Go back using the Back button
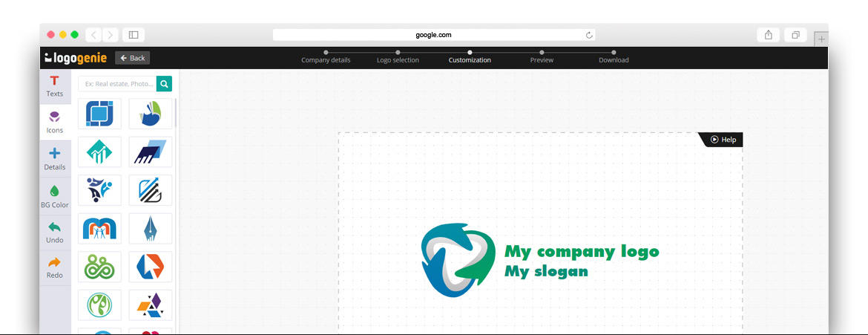 [x=132, y=58]
